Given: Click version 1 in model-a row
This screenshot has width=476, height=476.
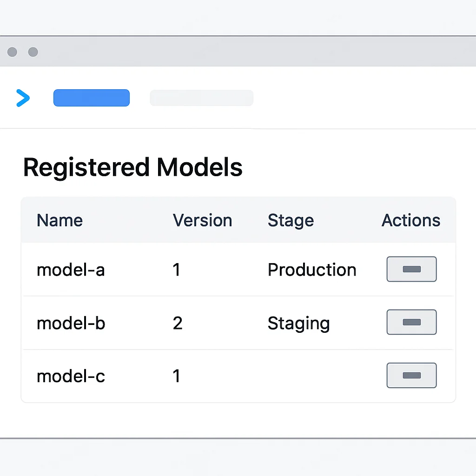Looking at the screenshot, I should 176,270.
